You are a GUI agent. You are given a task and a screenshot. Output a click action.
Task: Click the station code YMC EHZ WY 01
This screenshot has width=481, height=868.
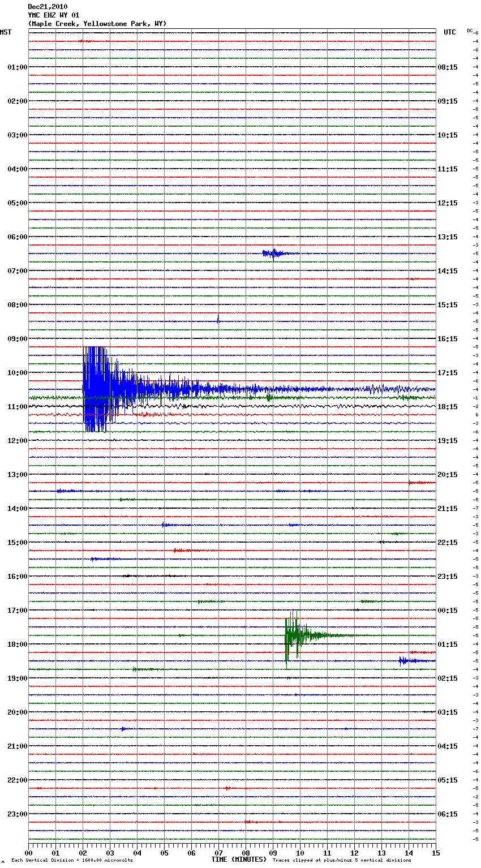(54, 15)
